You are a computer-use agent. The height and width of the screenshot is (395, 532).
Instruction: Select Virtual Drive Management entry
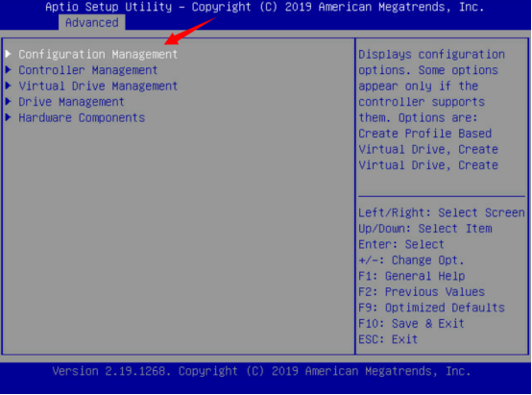[98, 86]
